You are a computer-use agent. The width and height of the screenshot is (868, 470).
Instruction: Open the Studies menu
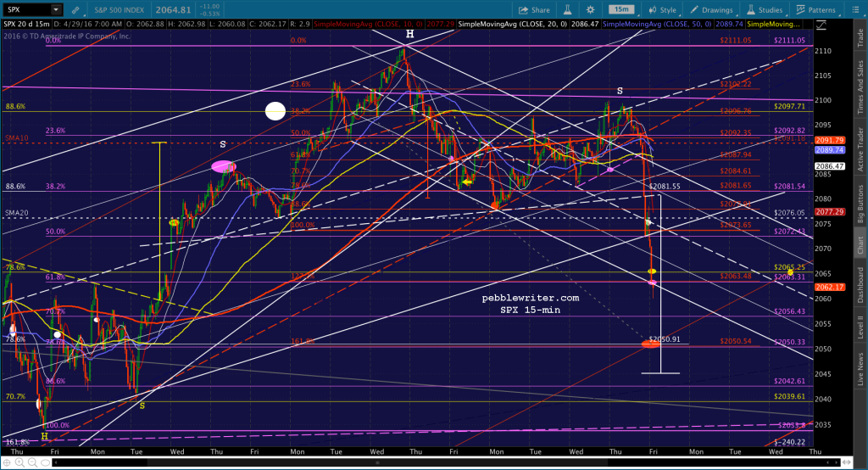coord(765,10)
